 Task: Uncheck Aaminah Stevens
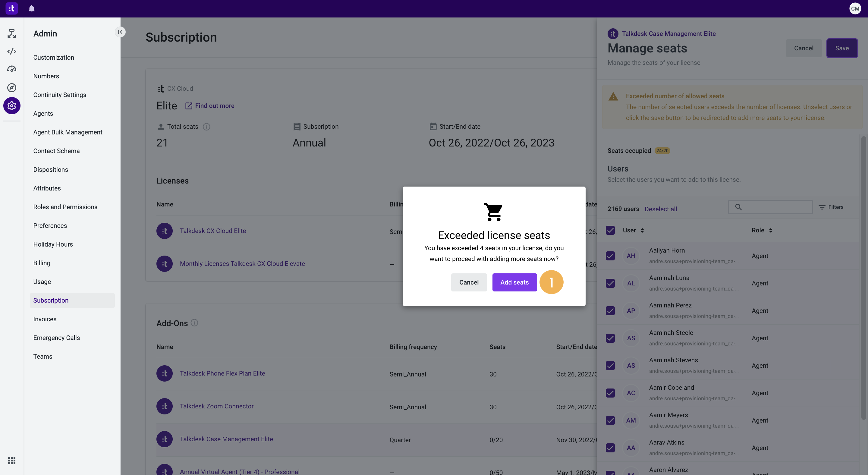click(610, 366)
